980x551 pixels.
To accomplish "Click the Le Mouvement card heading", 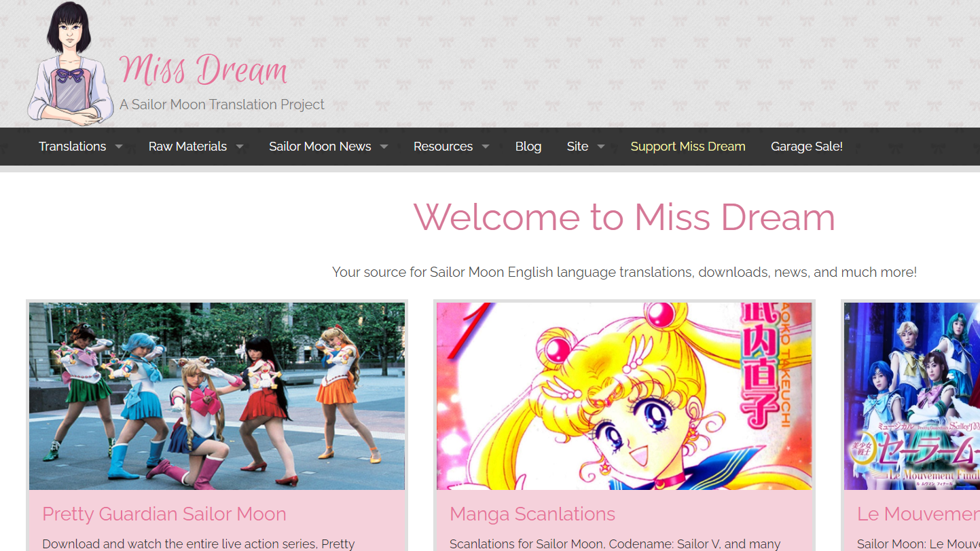I will (x=918, y=514).
